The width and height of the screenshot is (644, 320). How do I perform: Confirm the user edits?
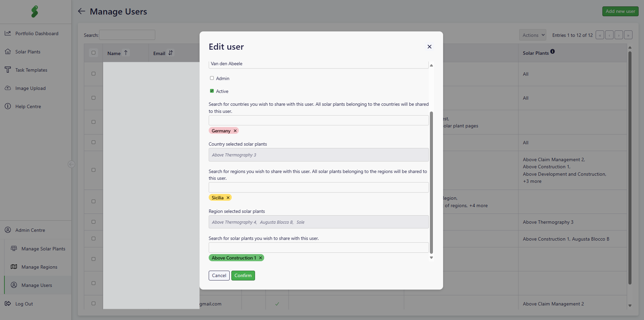point(243,275)
